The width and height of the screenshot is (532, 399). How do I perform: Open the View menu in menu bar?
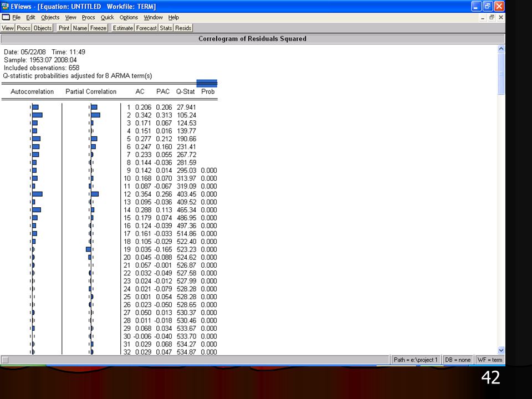70,17
